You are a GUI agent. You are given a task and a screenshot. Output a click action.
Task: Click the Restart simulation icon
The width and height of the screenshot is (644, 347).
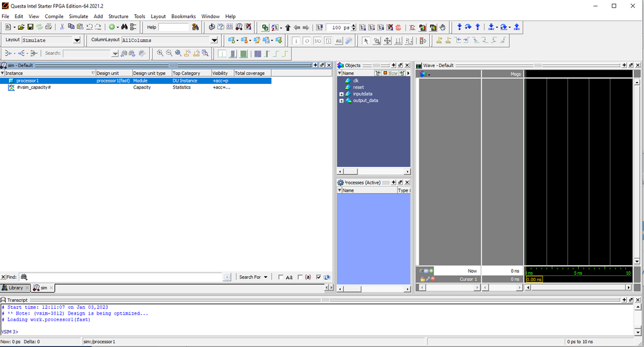(x=319, y=27)
